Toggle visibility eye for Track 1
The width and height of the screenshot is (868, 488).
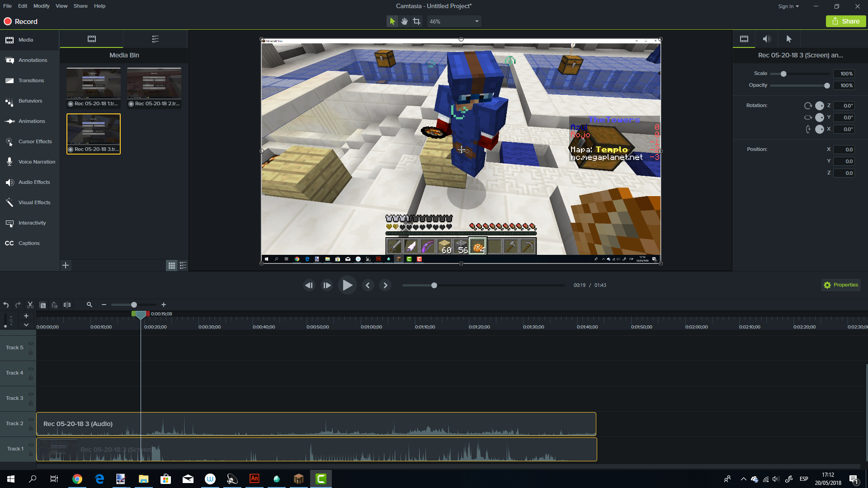coord(31,445)
